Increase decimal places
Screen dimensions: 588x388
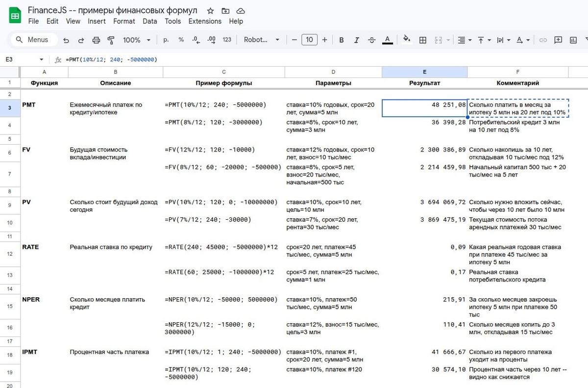tap(212, 40)
